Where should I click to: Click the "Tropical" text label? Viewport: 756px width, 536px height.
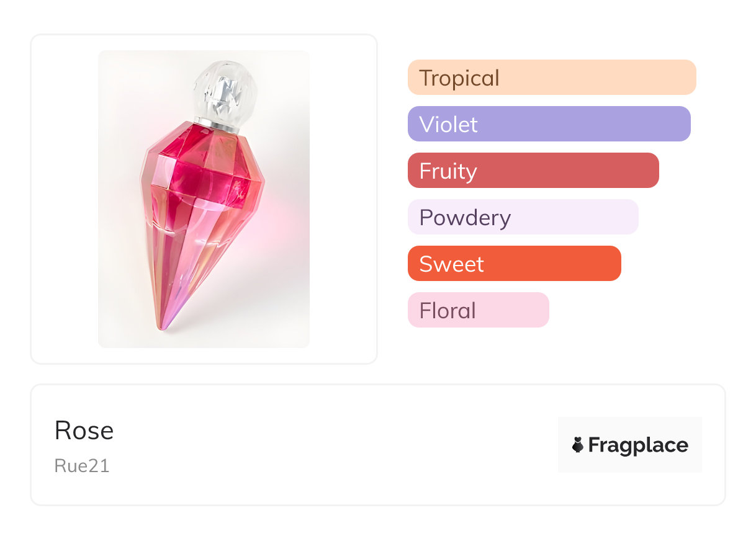[459, 78]
